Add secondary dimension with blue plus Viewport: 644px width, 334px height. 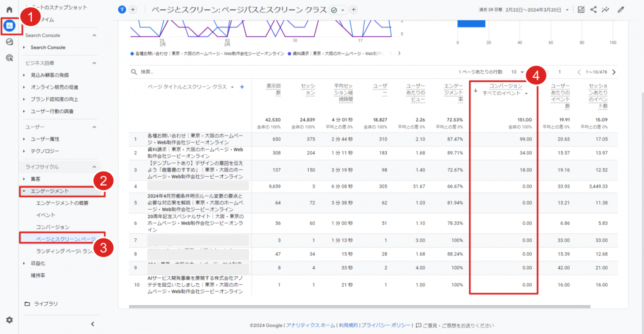[242, 87]
